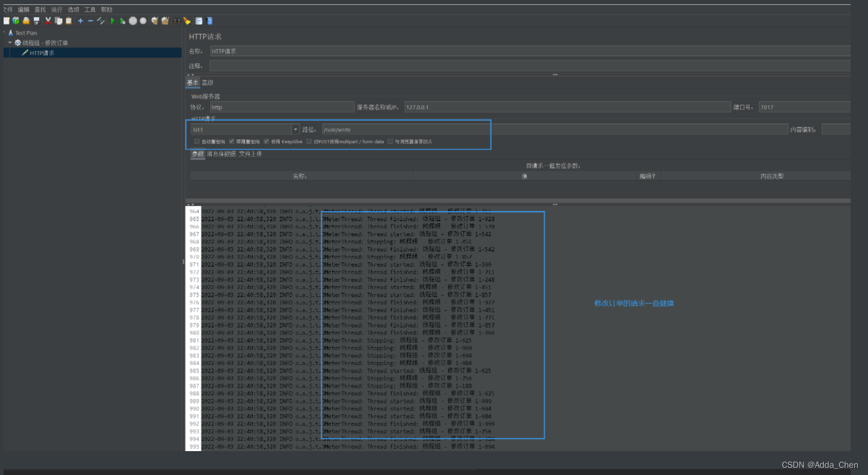Viewport: 868px width, 475px height.
Task: Click the 端口号 field showing 7017
Action: coord(805,107)
